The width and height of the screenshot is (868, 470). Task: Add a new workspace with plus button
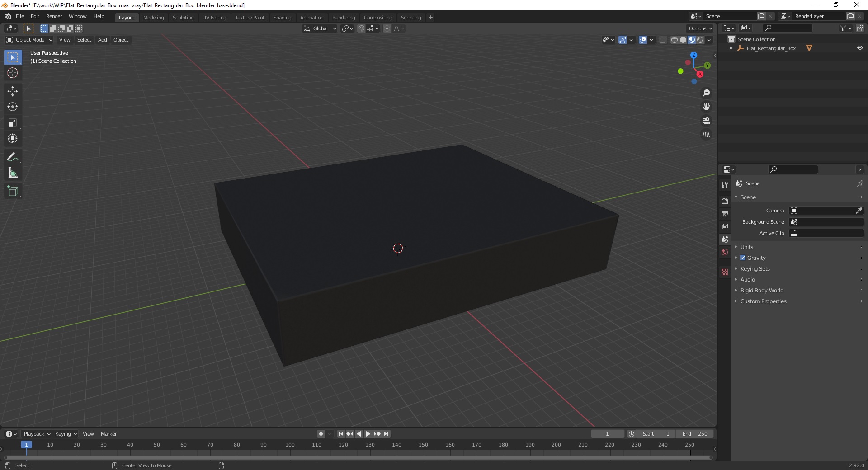[430, 18]
